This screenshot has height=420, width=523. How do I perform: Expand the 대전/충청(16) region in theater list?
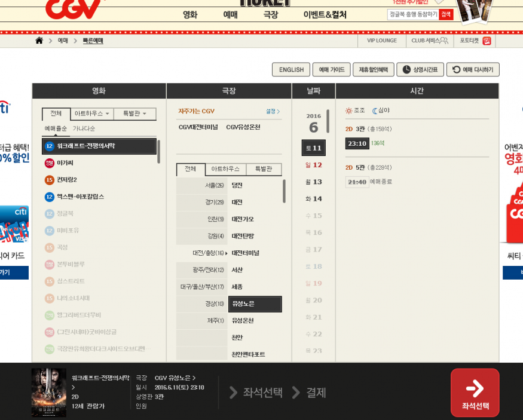[x=202, y=253]
